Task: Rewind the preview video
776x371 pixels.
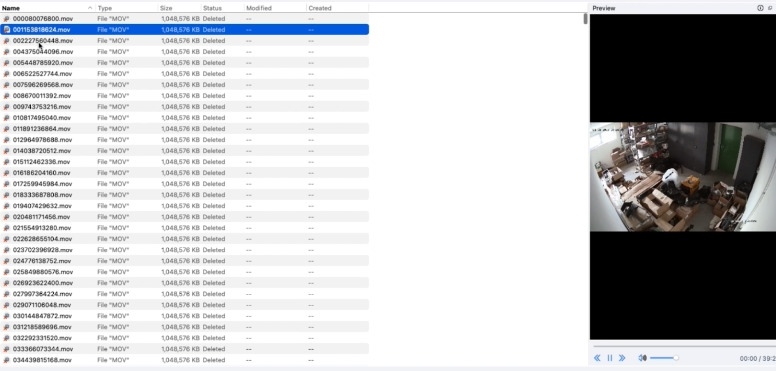Action: coord(597,358)
